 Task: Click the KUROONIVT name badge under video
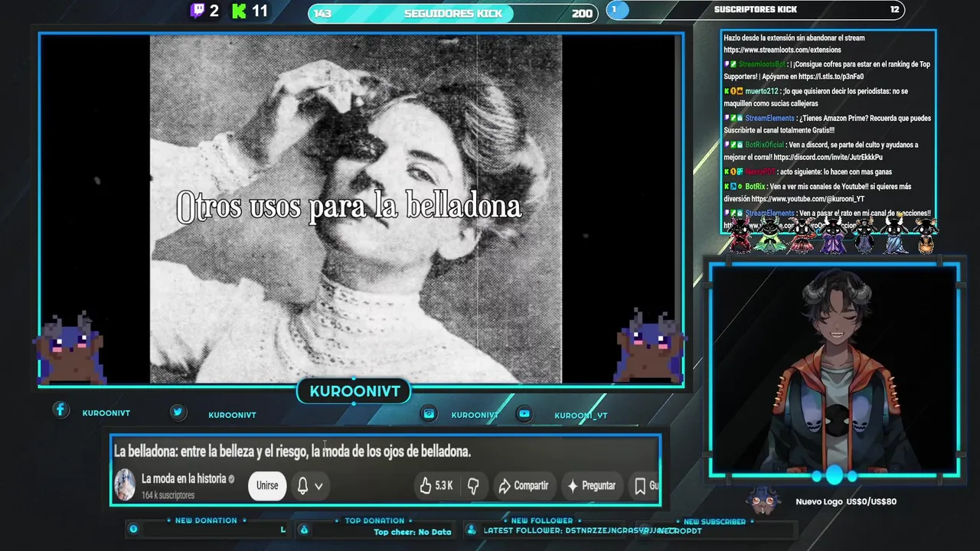tap(354, 391)
